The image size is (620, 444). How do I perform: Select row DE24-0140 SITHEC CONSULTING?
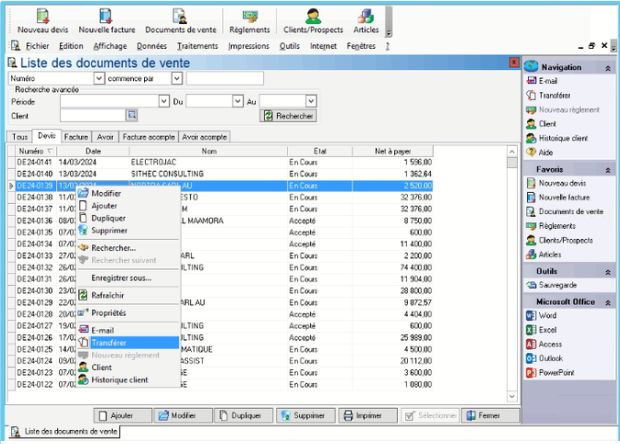[224, 174]
